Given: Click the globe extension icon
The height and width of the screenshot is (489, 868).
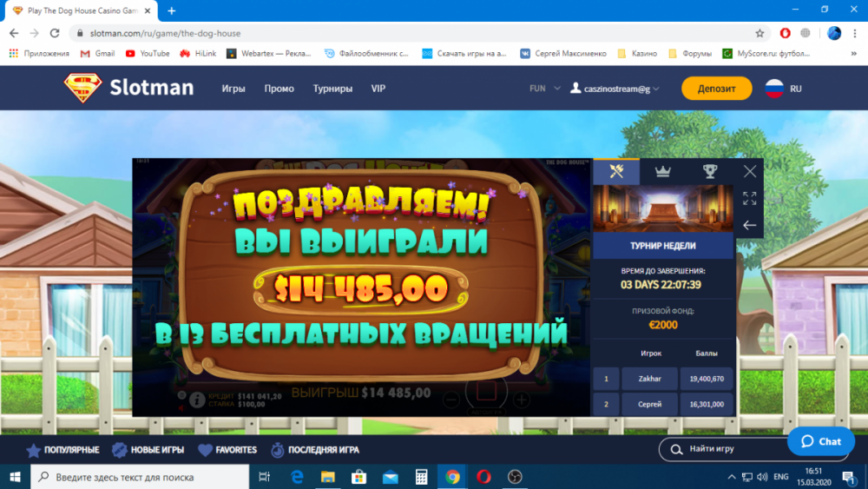Looking at the screenshot, I should click(x=806, y=33).
